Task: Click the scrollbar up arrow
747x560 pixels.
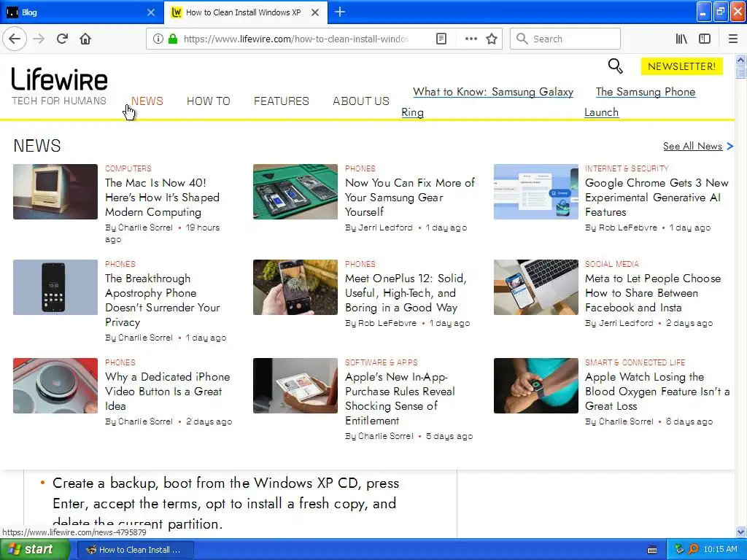Action: click(x=740, y=60)
